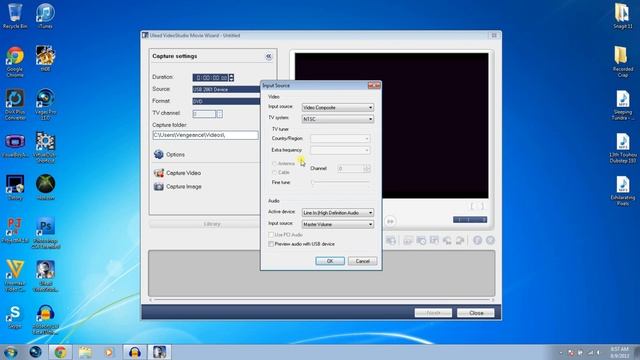Screen dimensions: 640x360
Task: Click the Chrome icon in the taskbar
Action: click(60, 352)
